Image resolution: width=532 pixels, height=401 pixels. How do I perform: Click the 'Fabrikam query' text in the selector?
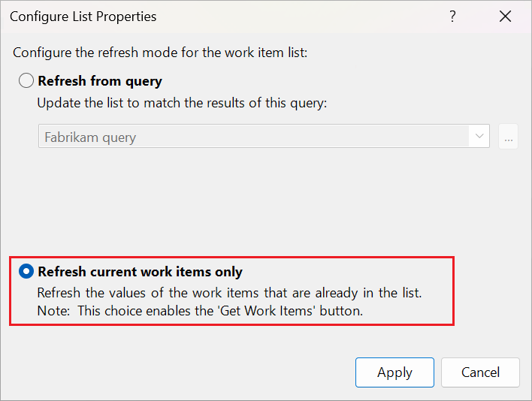pos(90,137)
